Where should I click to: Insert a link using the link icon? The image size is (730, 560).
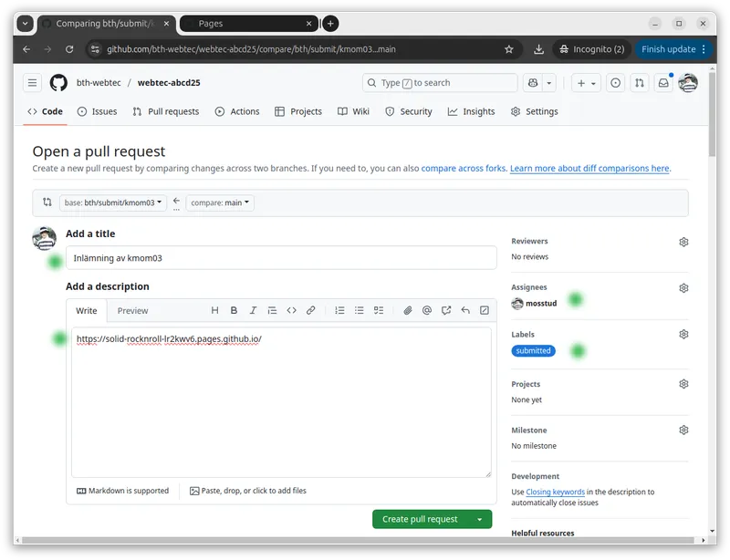click(x=310, y=310)
